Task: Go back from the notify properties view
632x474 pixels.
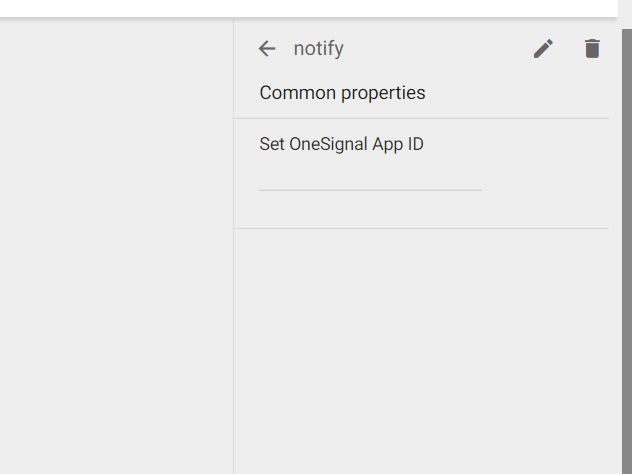Action: click(267, 49)
